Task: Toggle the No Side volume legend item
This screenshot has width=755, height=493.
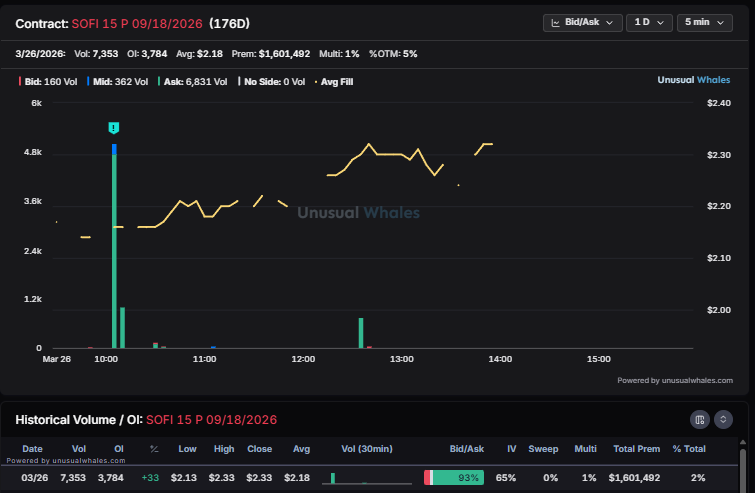Action: point(273,82)
